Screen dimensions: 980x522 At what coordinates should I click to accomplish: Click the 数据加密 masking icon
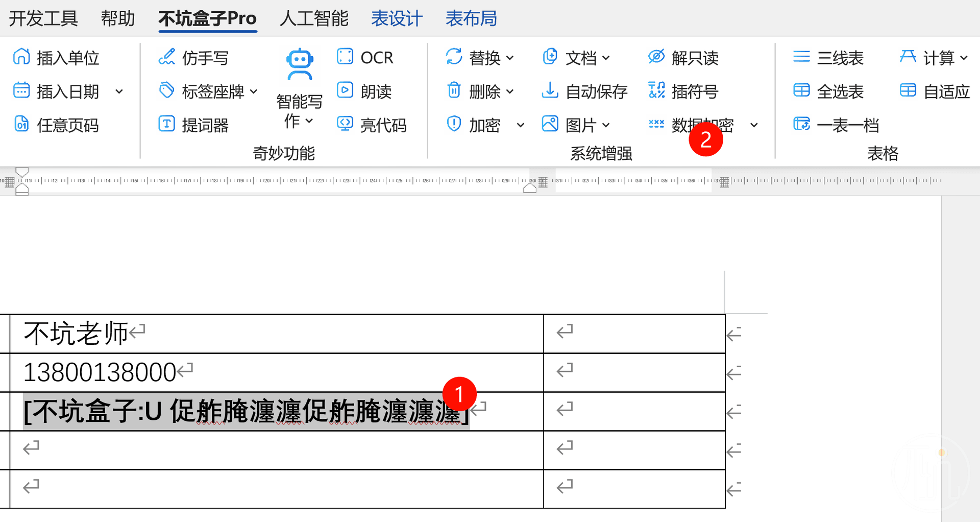[656, 124]
